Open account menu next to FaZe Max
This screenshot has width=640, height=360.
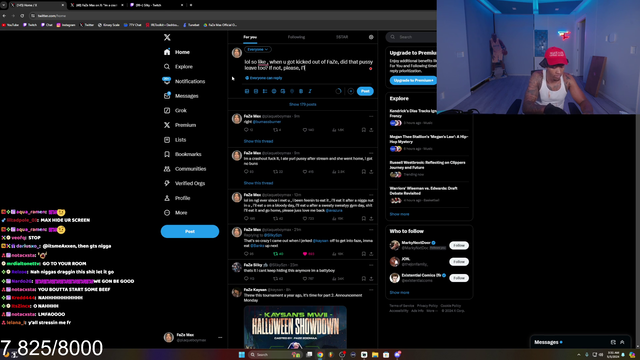tap(220, 338)
